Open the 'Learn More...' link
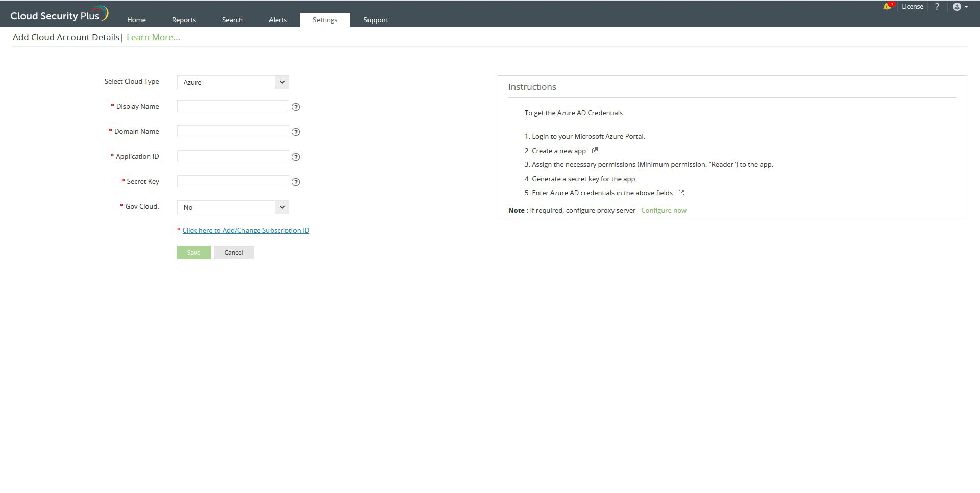The image size is (980, 493). point(153,37)
